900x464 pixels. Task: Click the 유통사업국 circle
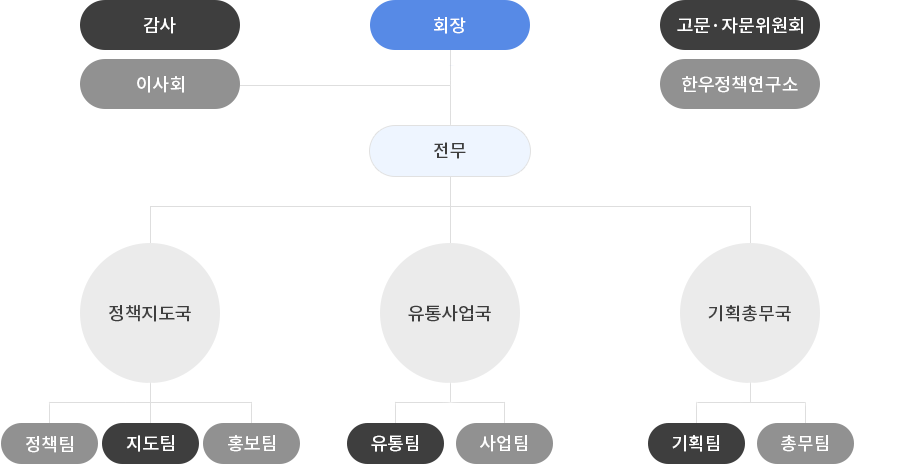click(x=450, y=313)
